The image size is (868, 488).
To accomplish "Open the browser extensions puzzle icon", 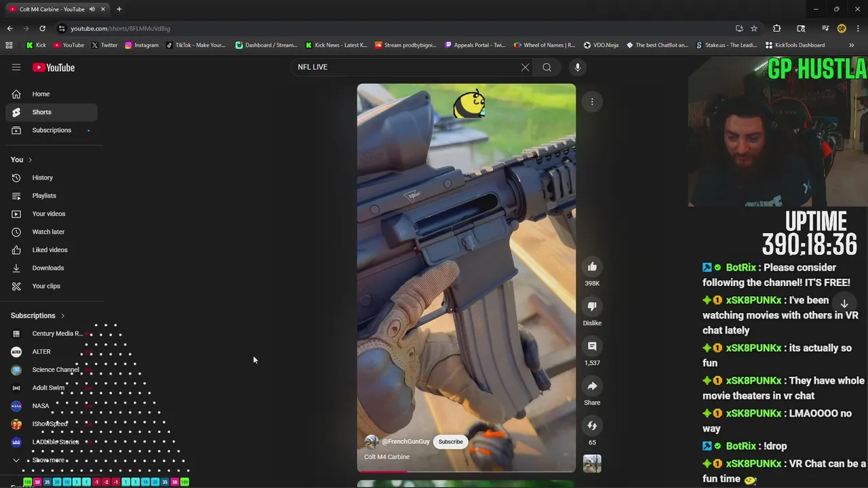I will coord(776,28).
